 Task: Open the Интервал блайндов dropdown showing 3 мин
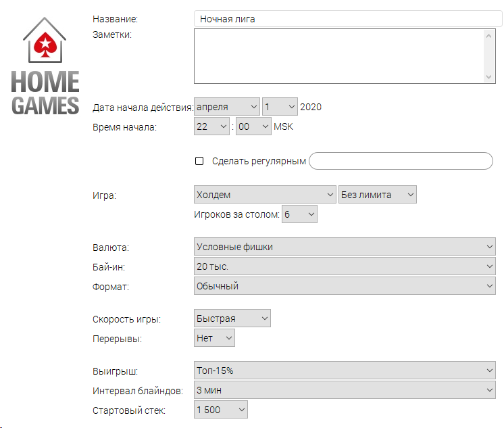(345, 390)
